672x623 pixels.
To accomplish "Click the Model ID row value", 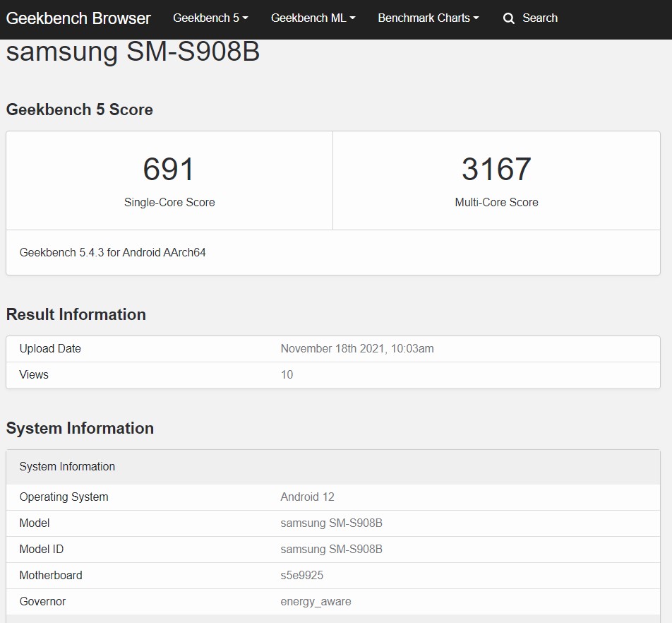I will click(x=331, y=549).
